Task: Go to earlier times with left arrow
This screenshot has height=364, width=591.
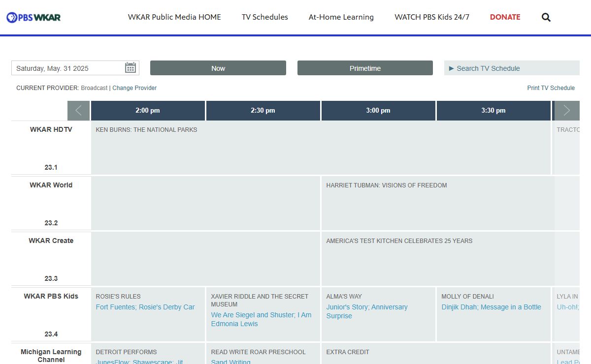Action: coord(78,111)
